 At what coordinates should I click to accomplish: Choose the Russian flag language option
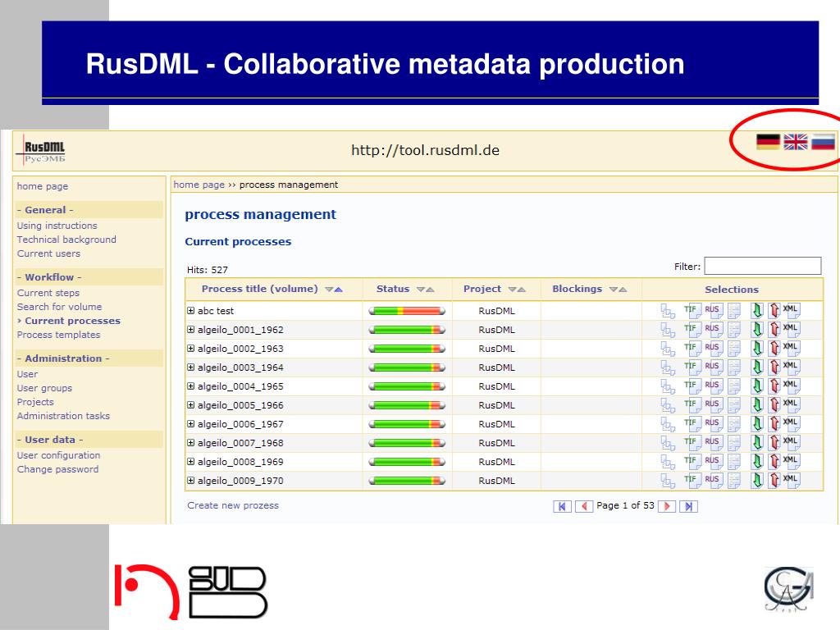coord(823,142)
